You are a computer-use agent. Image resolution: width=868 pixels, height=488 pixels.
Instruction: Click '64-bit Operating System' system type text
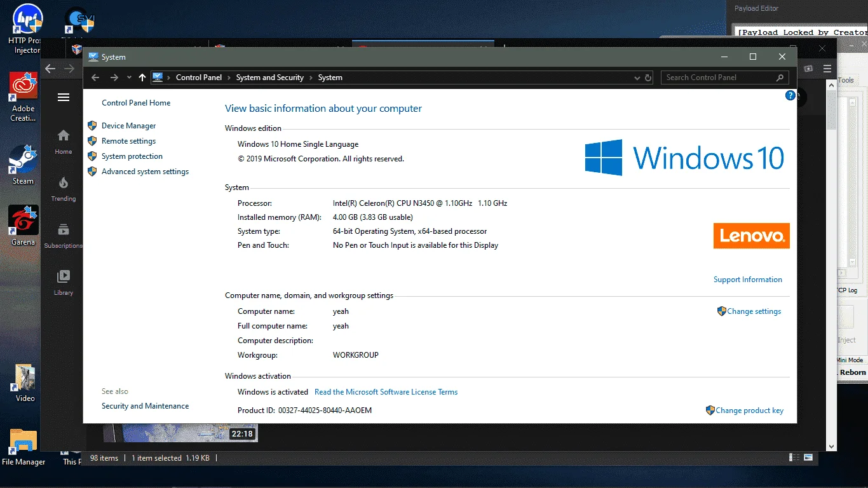coord(410,231)
